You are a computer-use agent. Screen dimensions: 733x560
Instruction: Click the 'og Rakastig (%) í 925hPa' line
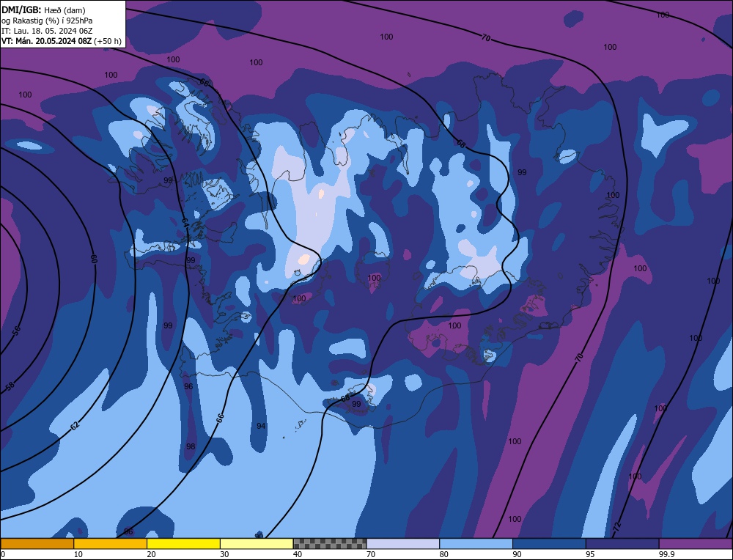click(47, 21)
